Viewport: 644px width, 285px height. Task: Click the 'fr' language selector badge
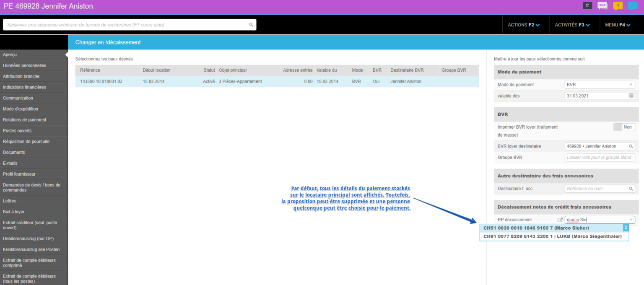(587, 5)
